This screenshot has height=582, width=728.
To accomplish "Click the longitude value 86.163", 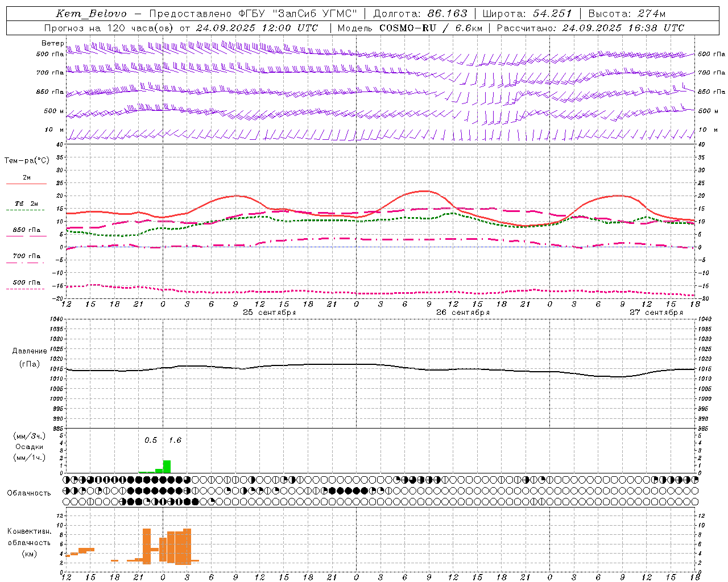I will [x=448, y=14].
